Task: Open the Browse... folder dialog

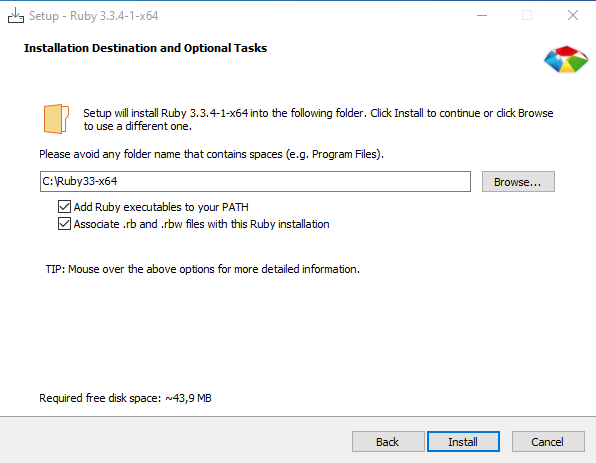Action: (x=518, y=182)
